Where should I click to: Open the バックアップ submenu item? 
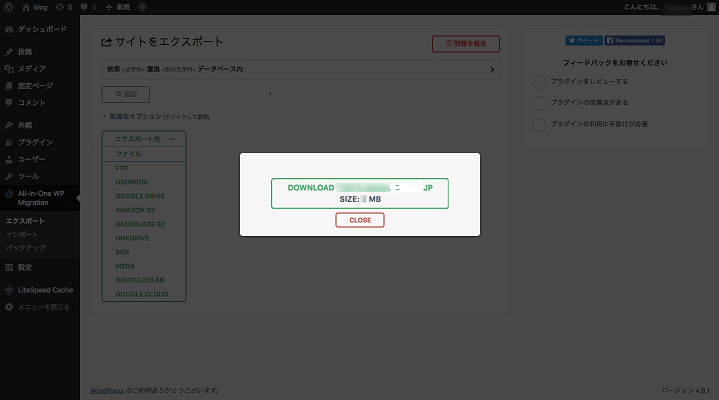pos(25,248)
